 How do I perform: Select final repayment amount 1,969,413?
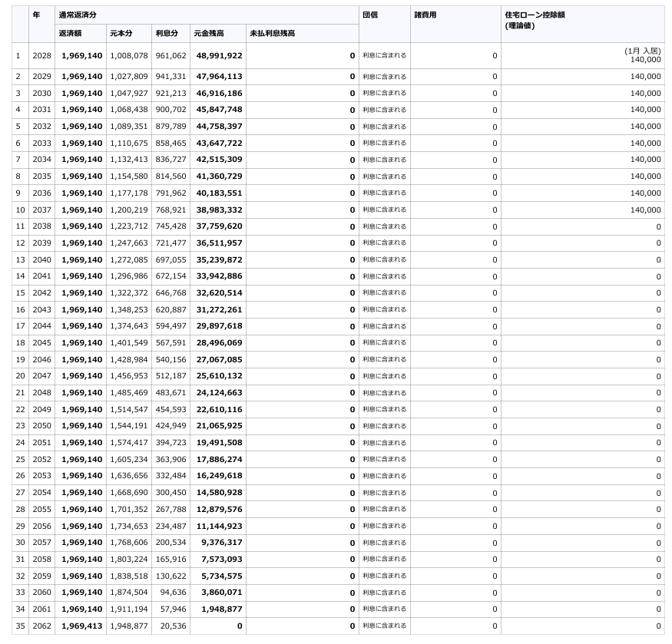(82, 626)
